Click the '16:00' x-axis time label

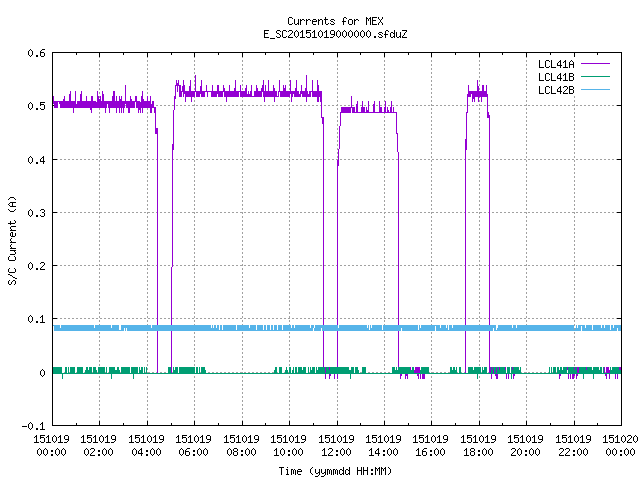431,452
